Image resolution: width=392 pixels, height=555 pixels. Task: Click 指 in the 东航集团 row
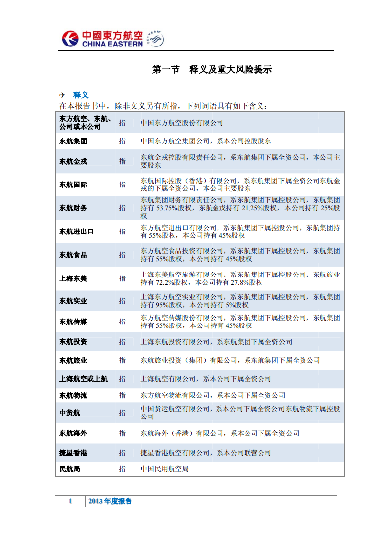click(x=122, y=141)
